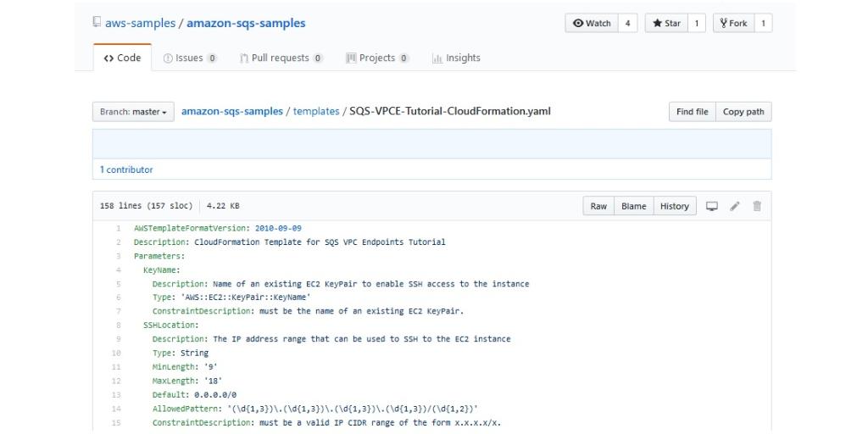Open stargazers count 1
The width and height of the screenshot is (868, 434).
tap(697, 23)
